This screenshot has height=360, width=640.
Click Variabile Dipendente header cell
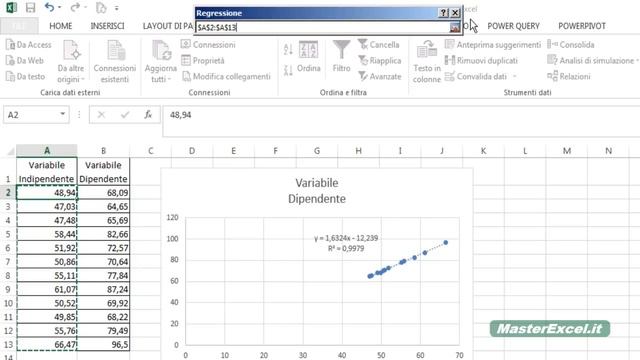coord(103,172)
